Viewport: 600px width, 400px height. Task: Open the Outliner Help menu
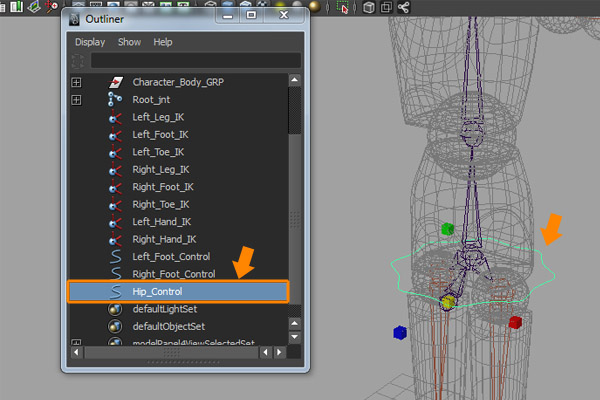pyautogui.click(x=163, y=43)
